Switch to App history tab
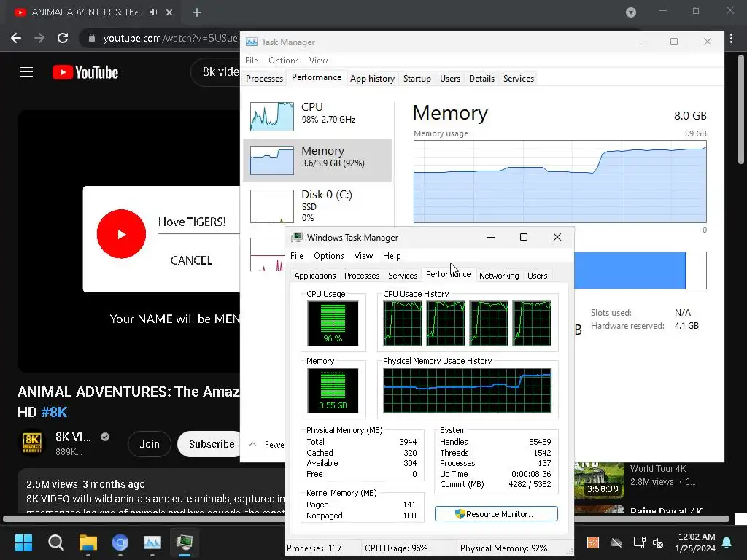 [x=372, y=79]
